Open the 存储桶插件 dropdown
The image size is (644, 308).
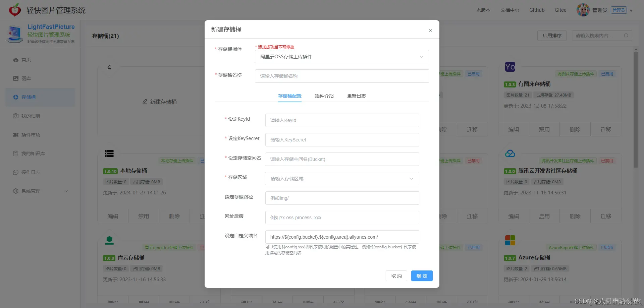[342, 57]
